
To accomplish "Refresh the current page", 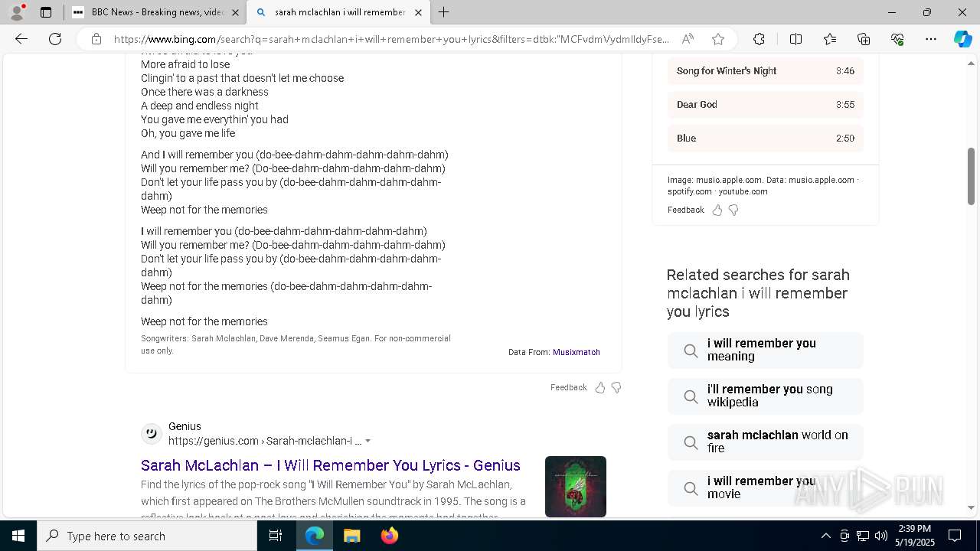I will 55,39.
